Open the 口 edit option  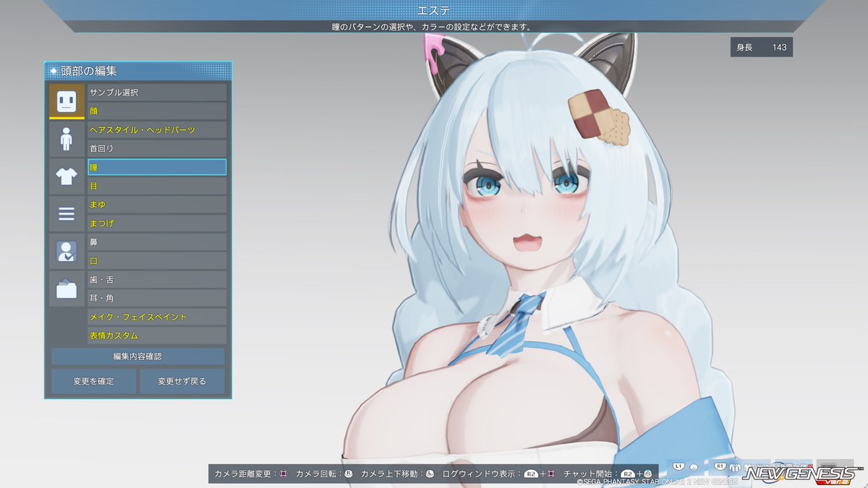click(x=157, y=261)
